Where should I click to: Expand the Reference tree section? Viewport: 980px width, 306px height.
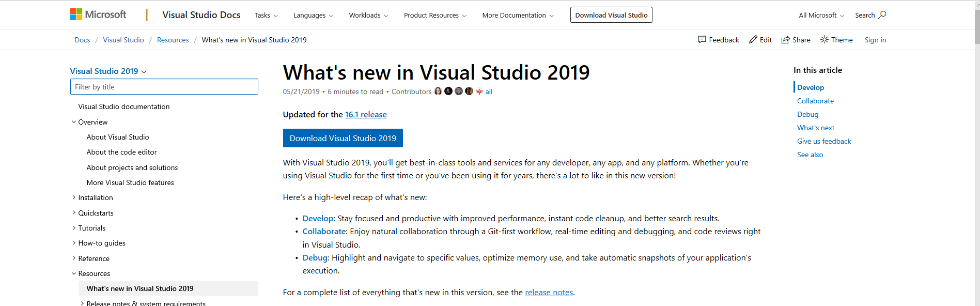coord(74,258)
